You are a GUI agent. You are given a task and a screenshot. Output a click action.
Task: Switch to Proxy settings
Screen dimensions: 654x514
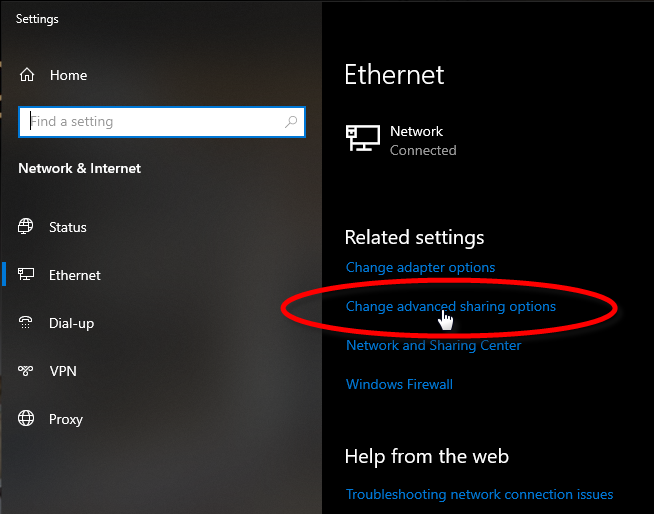[66, 419]
